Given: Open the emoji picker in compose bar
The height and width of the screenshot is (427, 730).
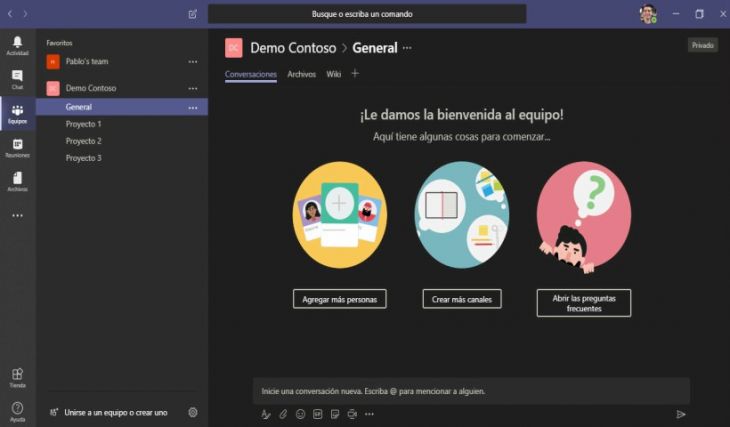Looking at the screenshot, I should click(x=300, y=414).
